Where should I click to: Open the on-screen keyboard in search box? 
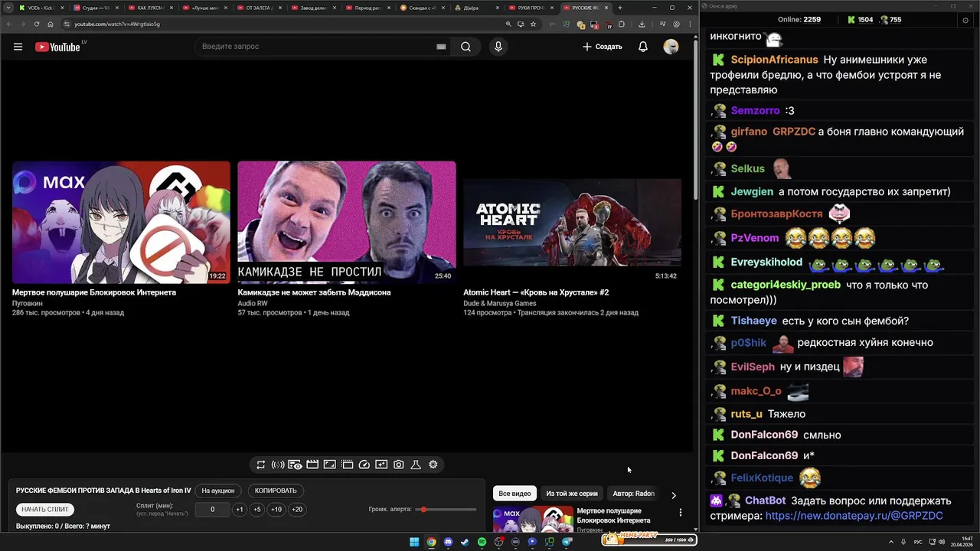(441, 47)
